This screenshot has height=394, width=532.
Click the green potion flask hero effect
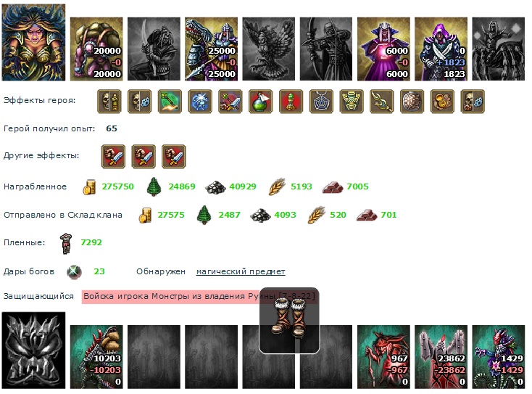(260, 101)
